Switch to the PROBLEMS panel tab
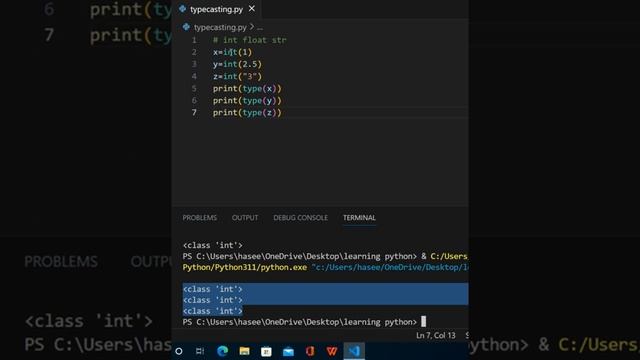This screenshot has width=640, height=360. coord(200,218)
